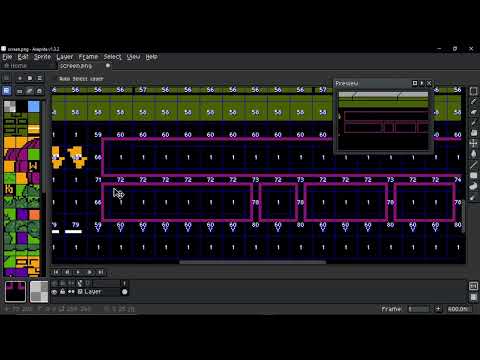
Task: Open the Edit menu
Action: 23,57
